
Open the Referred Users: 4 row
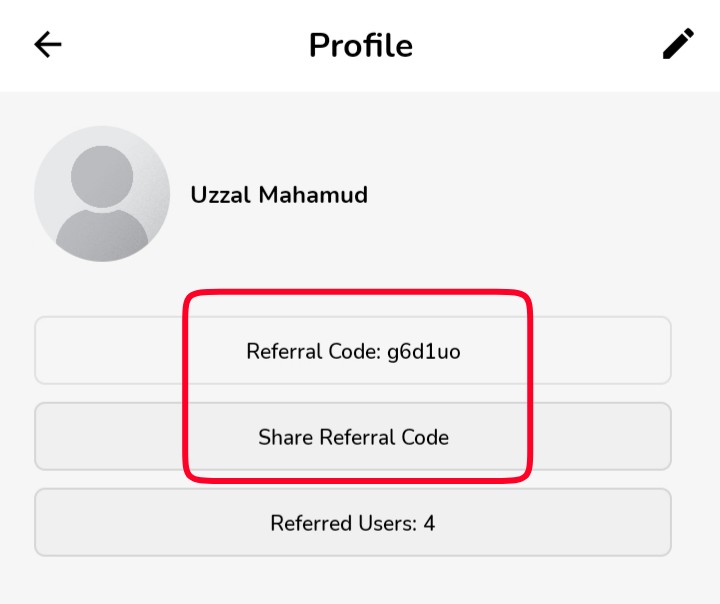coord(353,522)
